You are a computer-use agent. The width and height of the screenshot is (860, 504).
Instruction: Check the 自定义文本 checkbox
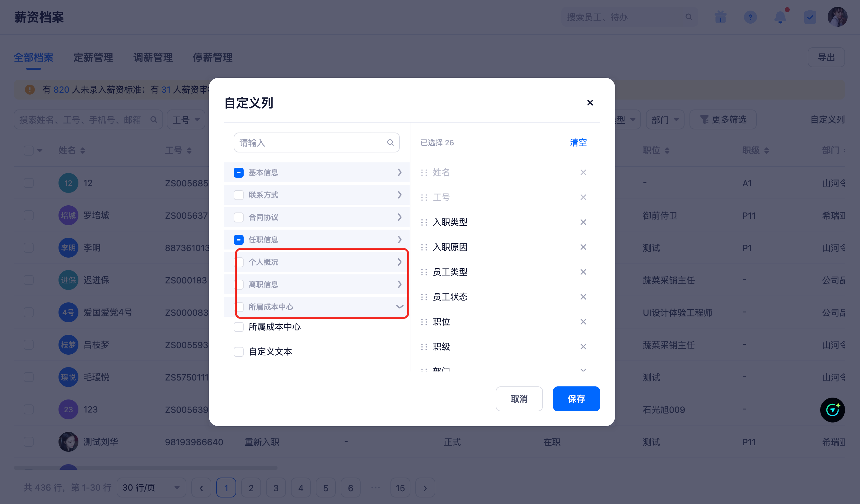click(x=239, y=352)
